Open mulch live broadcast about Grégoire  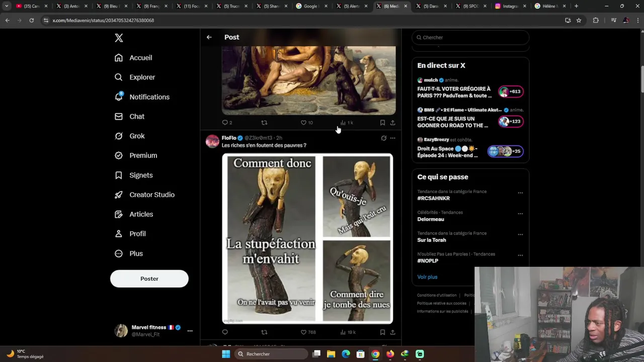470,88
